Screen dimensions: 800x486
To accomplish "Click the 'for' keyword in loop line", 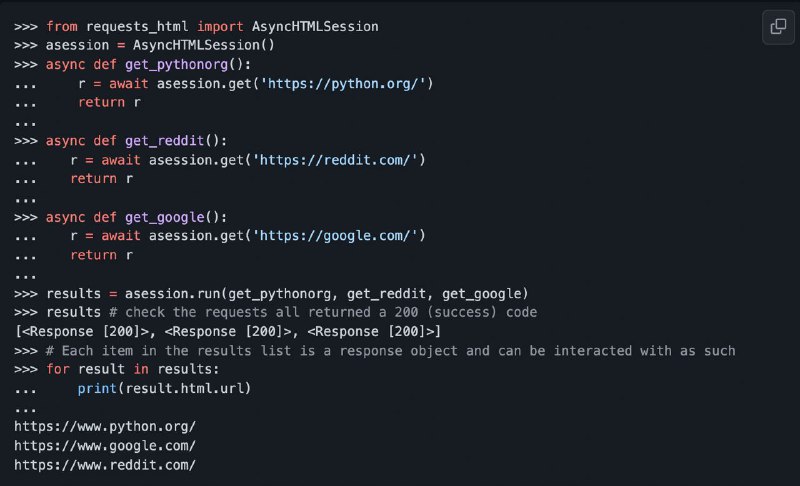I will point(58,369).
